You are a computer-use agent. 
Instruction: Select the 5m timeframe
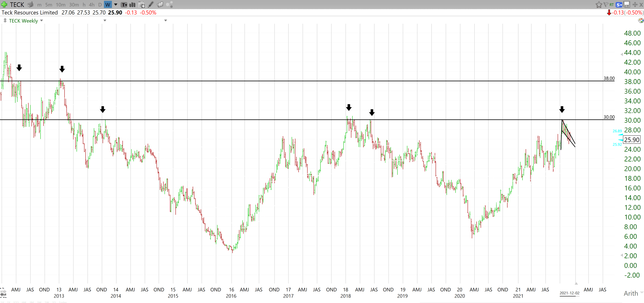point(48,5)
